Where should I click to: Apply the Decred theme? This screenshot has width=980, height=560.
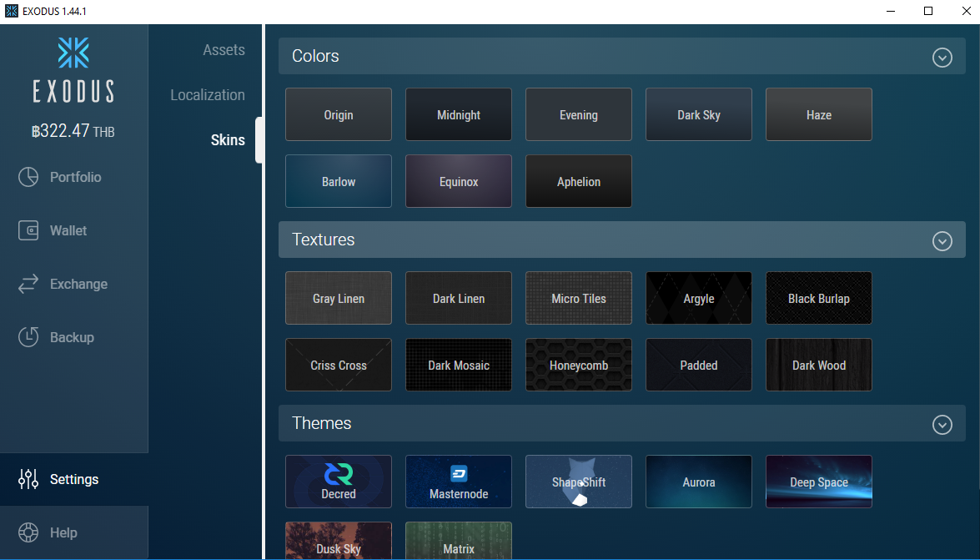(x=339, y=482)
